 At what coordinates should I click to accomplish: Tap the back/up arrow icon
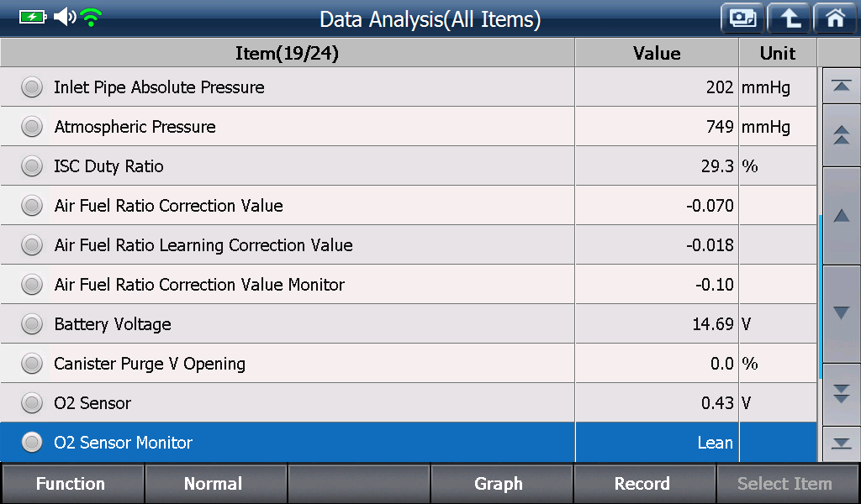click(x=789, y=18)
